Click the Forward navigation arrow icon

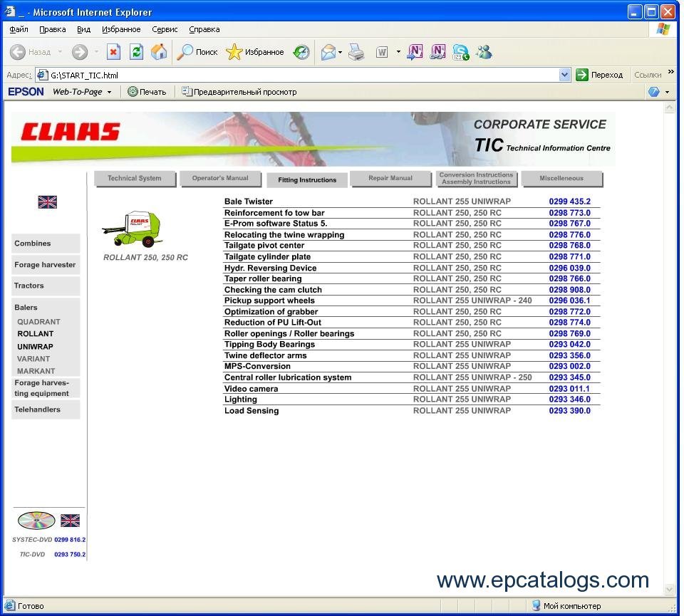tap(79, 52)
